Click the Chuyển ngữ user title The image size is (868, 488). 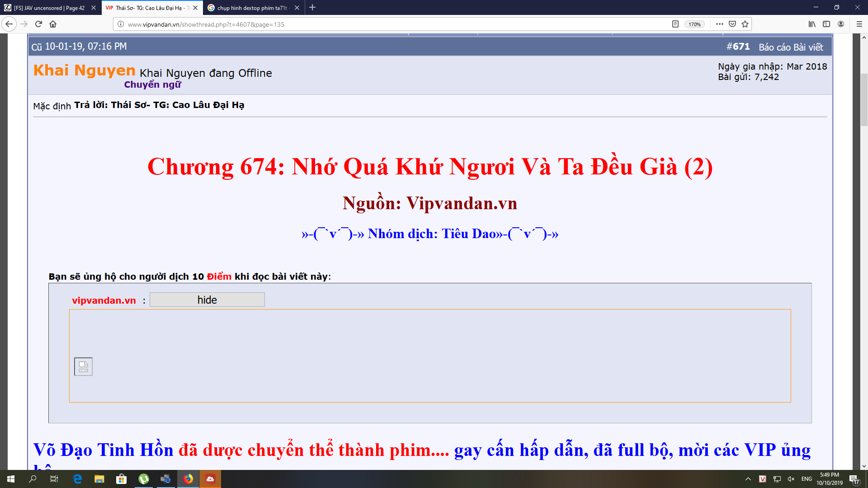[x=152, y=84]
